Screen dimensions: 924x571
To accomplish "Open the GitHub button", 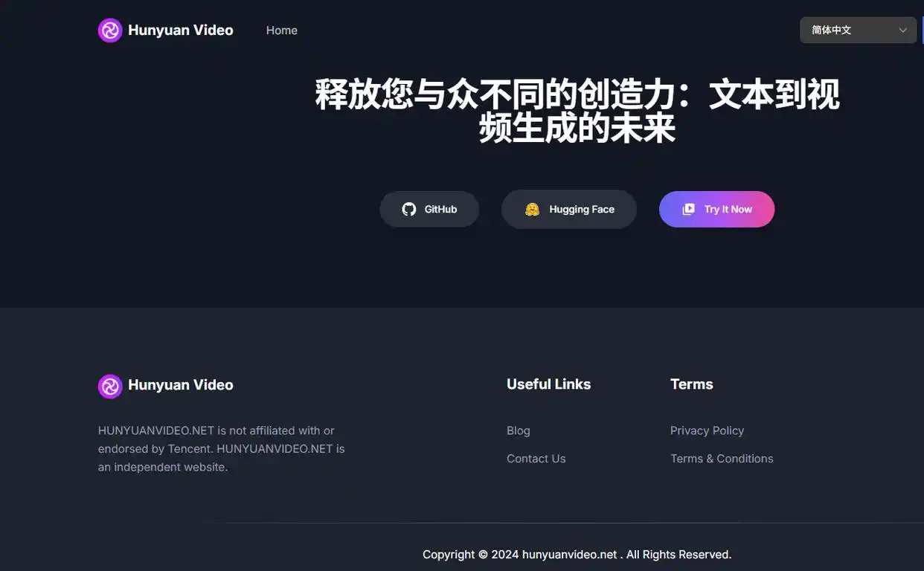I will (429, 210).
